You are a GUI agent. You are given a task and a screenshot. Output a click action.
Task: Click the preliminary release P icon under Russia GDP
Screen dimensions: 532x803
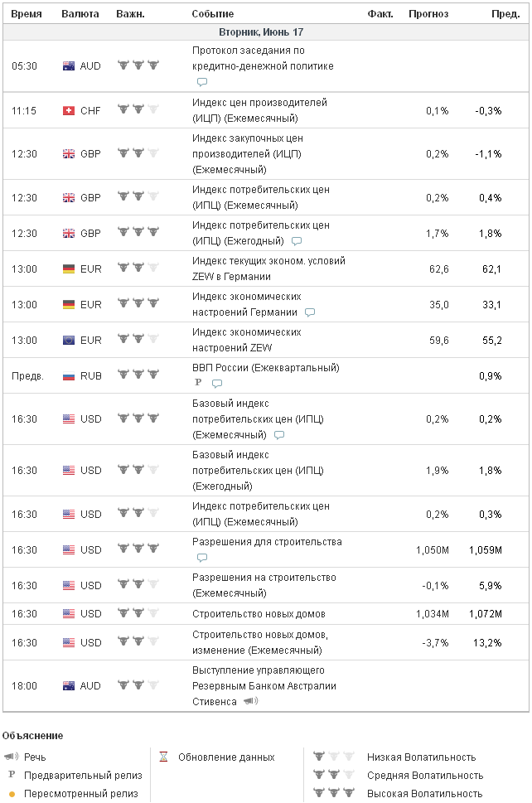tap(198, 383)
